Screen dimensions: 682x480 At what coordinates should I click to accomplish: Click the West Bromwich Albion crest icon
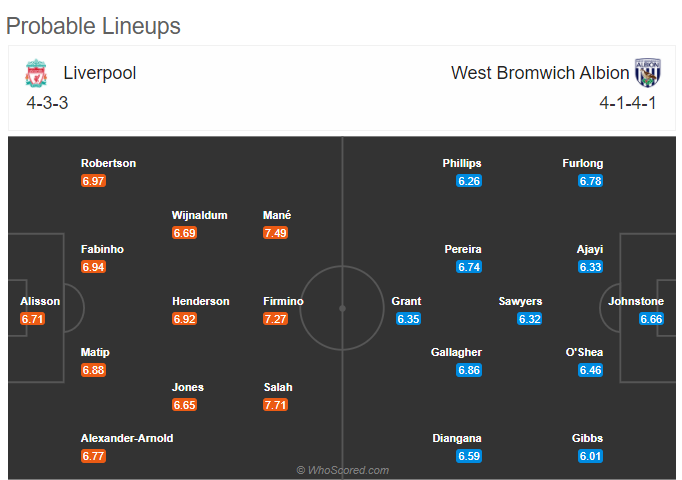coord(648,73)
